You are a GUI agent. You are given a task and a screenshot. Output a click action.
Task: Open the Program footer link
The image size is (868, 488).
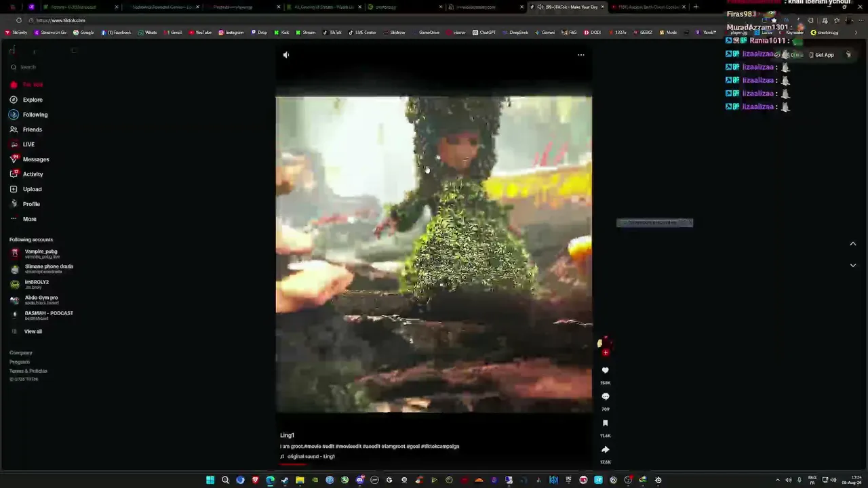[x=20, y=362]
